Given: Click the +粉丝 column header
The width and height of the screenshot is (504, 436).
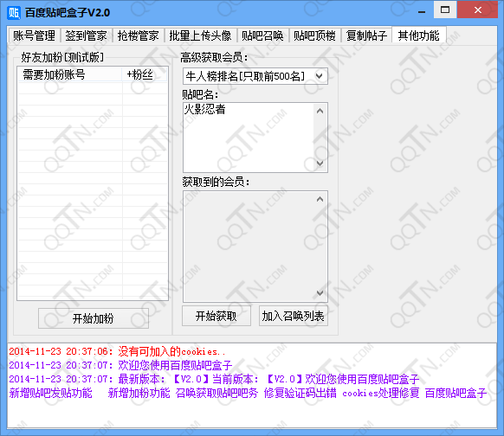Looking at the screenshot, I should point(145,74).
